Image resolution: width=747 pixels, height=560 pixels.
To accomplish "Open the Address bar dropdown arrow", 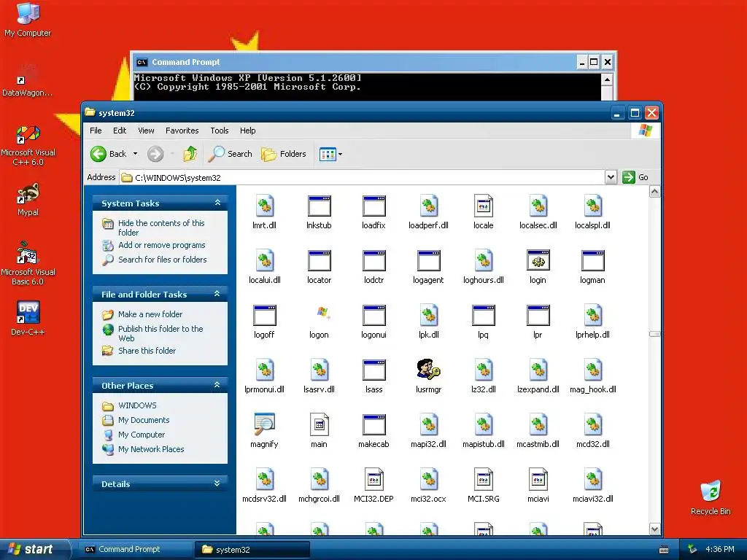I will [x=611, y=177].
